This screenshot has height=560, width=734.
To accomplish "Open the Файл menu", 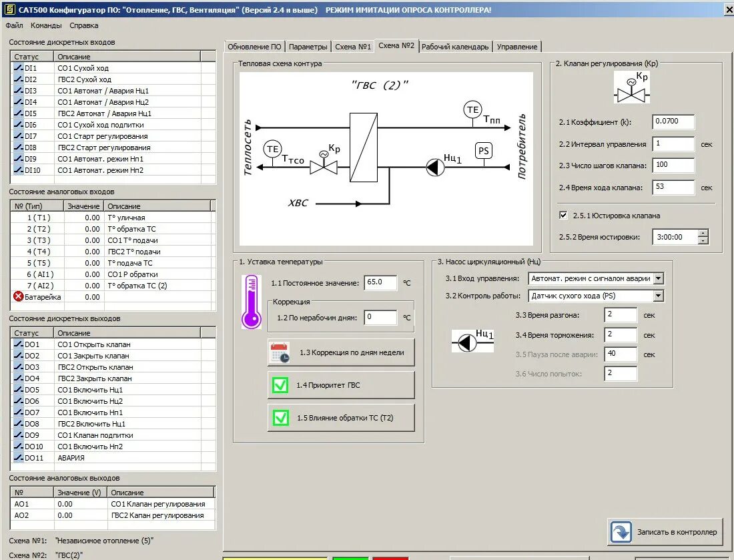I will [14, 25].
